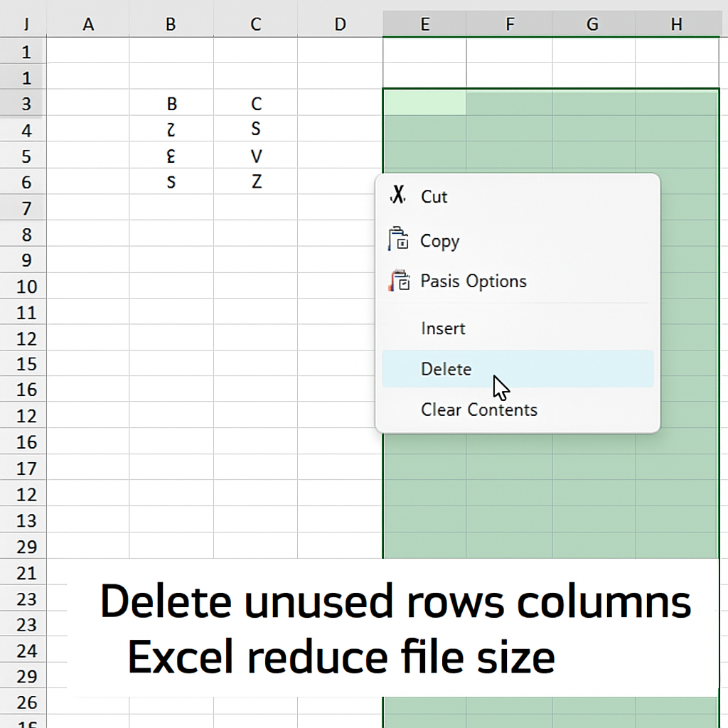The image size is (728, 728).
Task: Click the cell containing letter V
Action: coord(255,155)
